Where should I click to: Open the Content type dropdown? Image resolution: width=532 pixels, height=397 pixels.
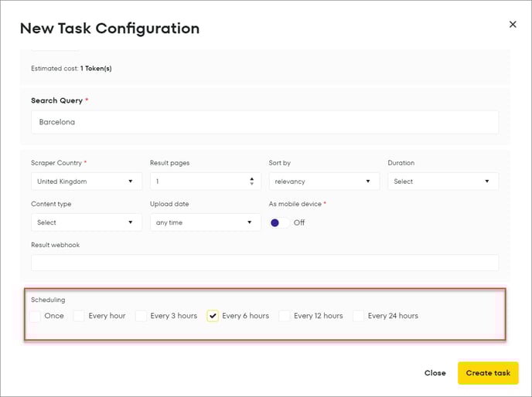pyautogui.click(x=86, y=222)
